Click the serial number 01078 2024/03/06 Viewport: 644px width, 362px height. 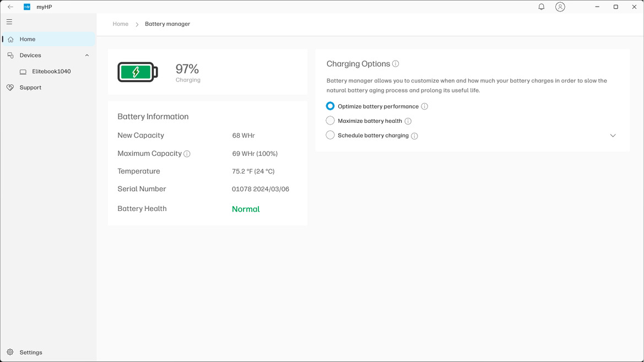pos(261,189)
